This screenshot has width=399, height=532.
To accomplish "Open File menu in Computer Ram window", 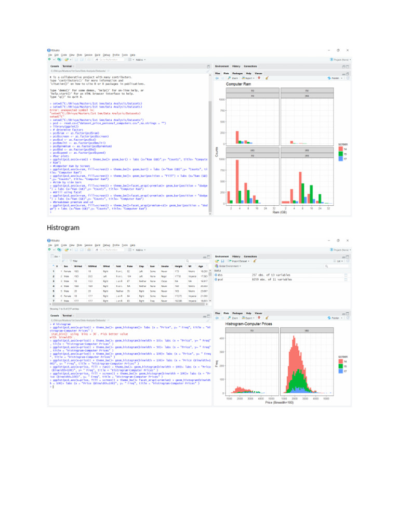I will coord(50,55).
